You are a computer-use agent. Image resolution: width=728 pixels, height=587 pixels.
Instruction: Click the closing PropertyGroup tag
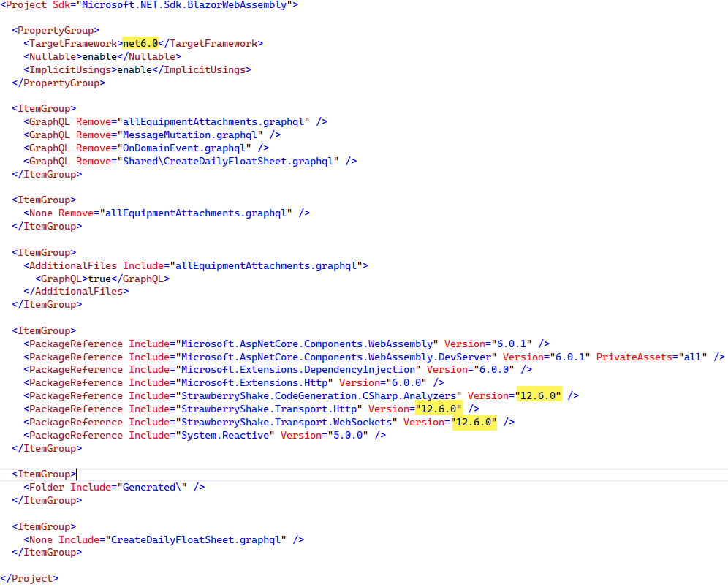pyautogui.click(x=58, y=83)
